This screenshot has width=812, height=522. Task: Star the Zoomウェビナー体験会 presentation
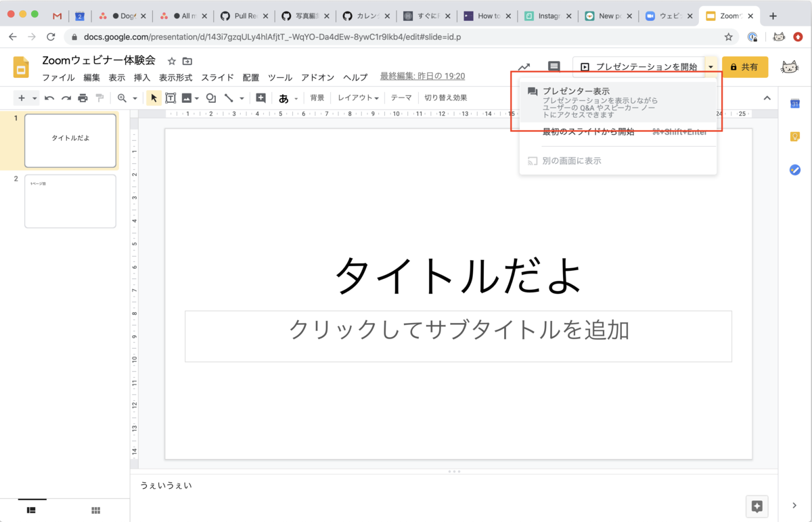coord(172,62)
